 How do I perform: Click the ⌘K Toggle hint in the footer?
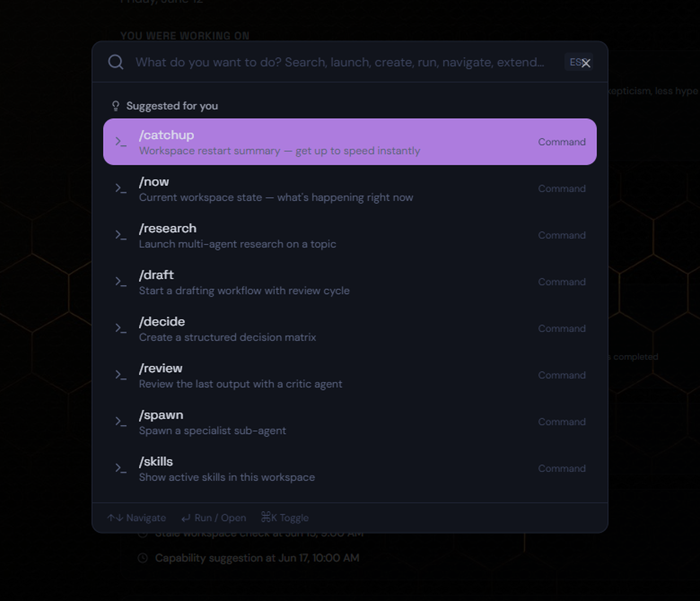click(x=285, y=518)
